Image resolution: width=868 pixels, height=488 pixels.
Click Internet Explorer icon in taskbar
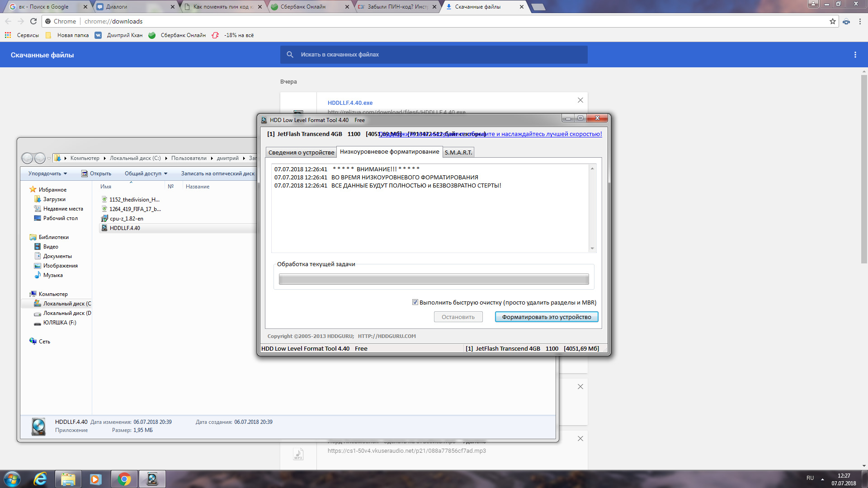coord(40,479)
